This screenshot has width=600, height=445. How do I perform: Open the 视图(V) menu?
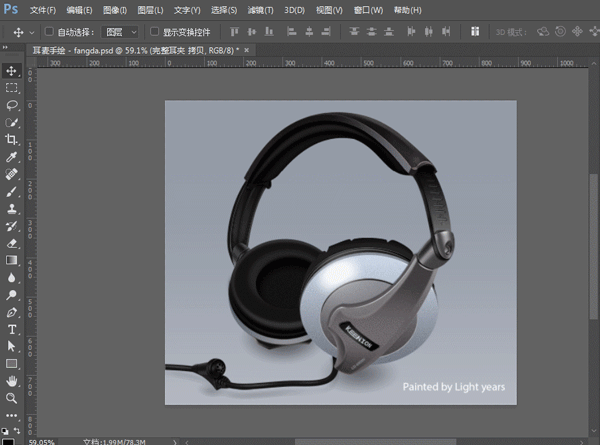[329, 10]
